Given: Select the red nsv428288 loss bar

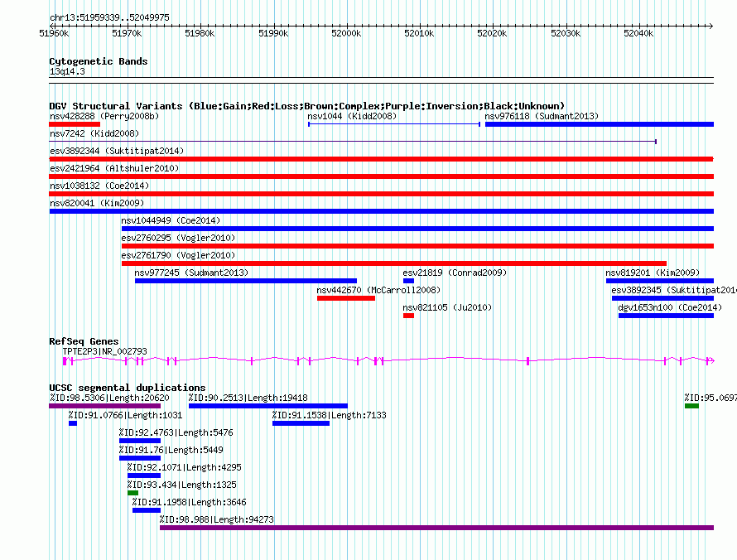Looking at the screenshot, I should (75, 124).
